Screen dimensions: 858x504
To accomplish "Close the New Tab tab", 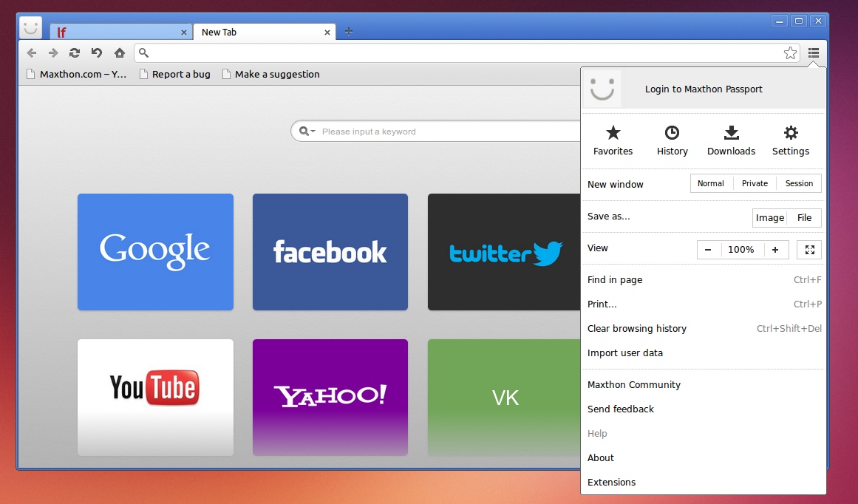I will coord(327,33).
